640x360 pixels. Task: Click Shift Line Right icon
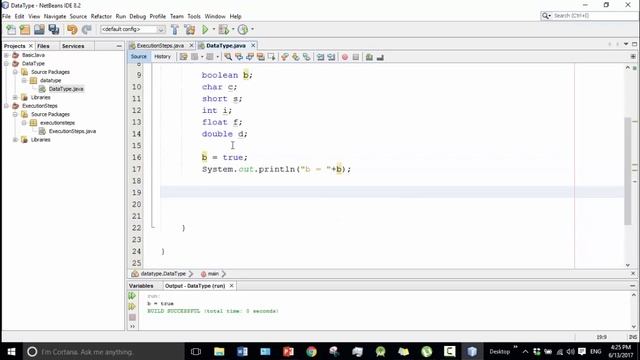(331, 57)
